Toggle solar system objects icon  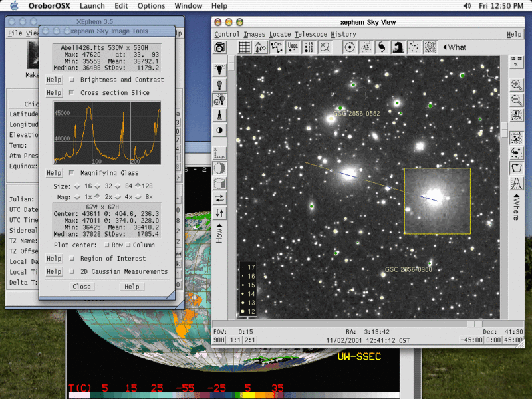350,47
